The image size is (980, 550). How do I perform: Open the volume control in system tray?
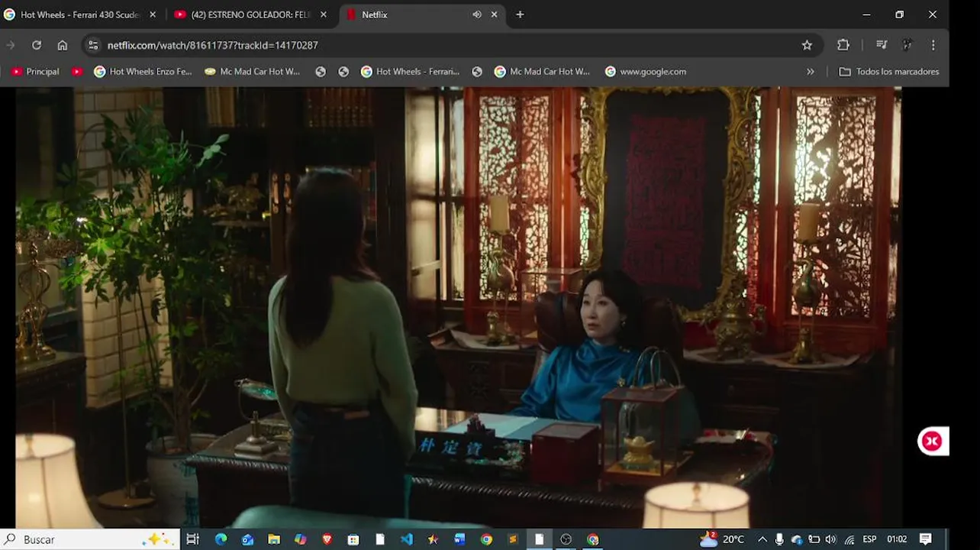click(830, 539)
